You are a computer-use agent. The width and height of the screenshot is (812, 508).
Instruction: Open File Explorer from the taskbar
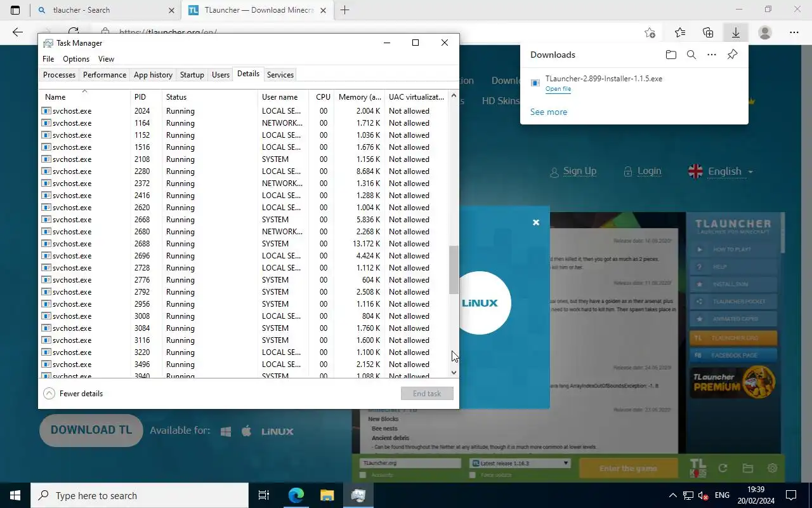[327, 495]
